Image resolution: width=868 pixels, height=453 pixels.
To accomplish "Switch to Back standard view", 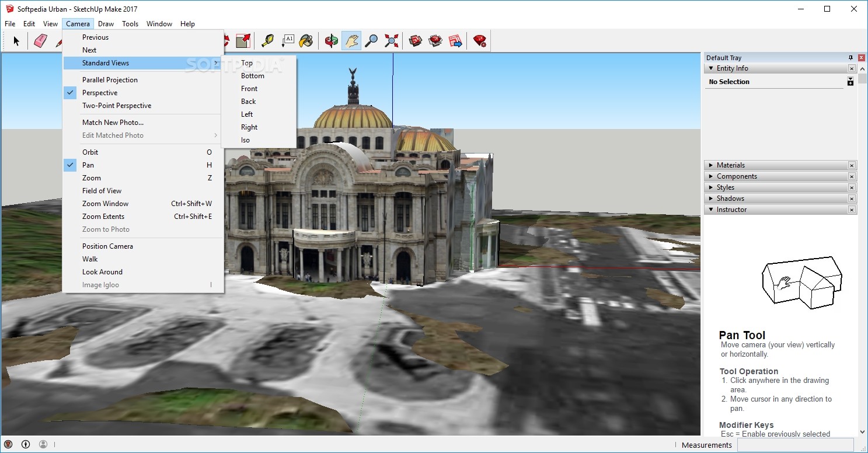I will 259,102.
